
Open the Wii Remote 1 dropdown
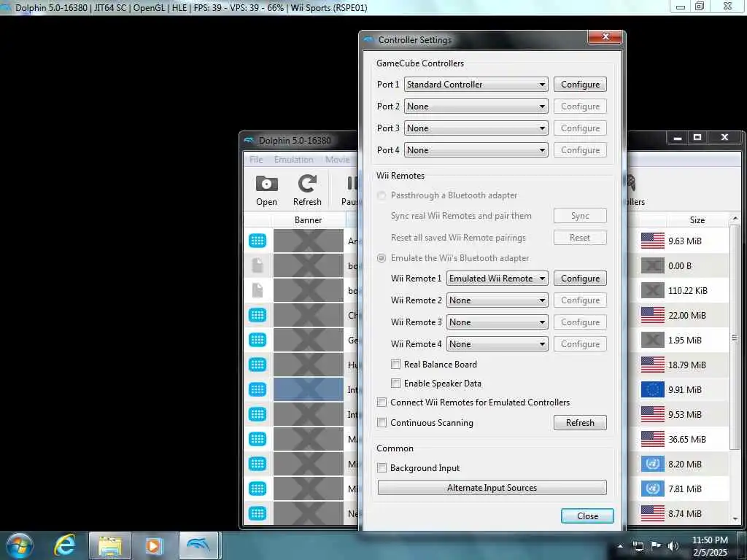pyautogui.click(x=497, y=278)
